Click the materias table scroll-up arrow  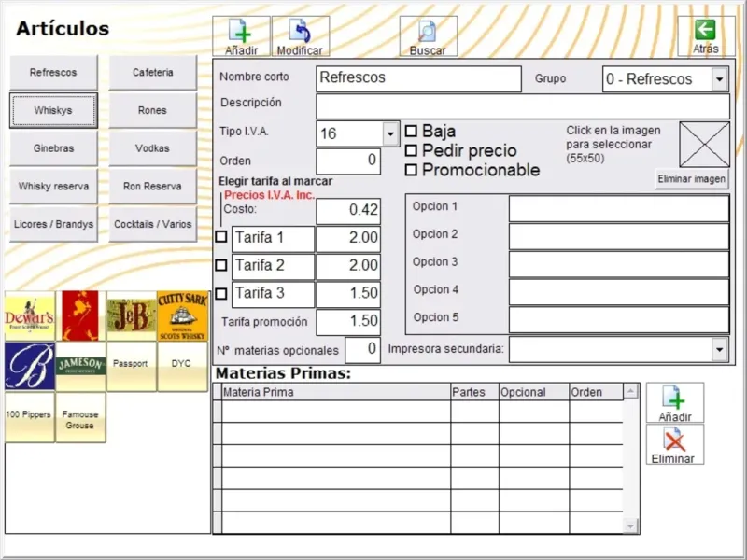tap(630, 391)
